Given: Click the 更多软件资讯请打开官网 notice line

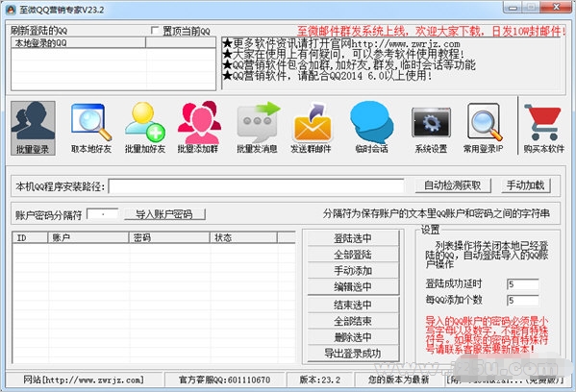Looking at the screenshot, I should pos(341,43).
